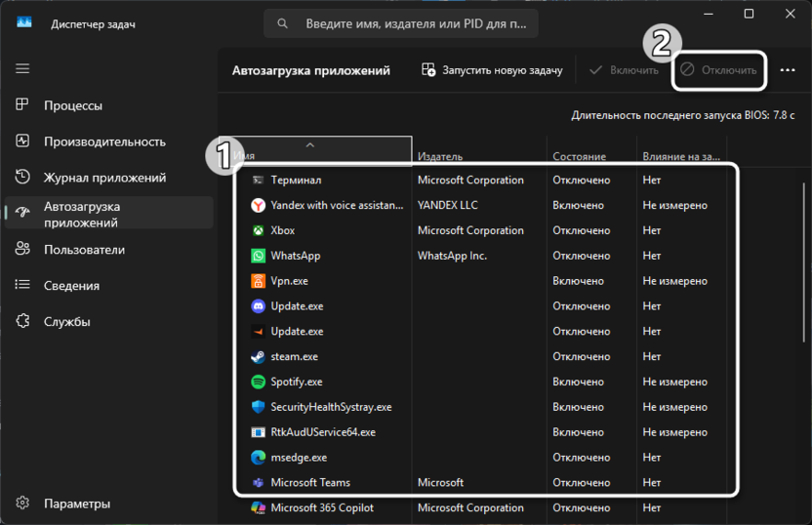Open Task Manager settings at bottom
Image resolution: width=812 pixels, height=525 pixels.
pos(76,505)
